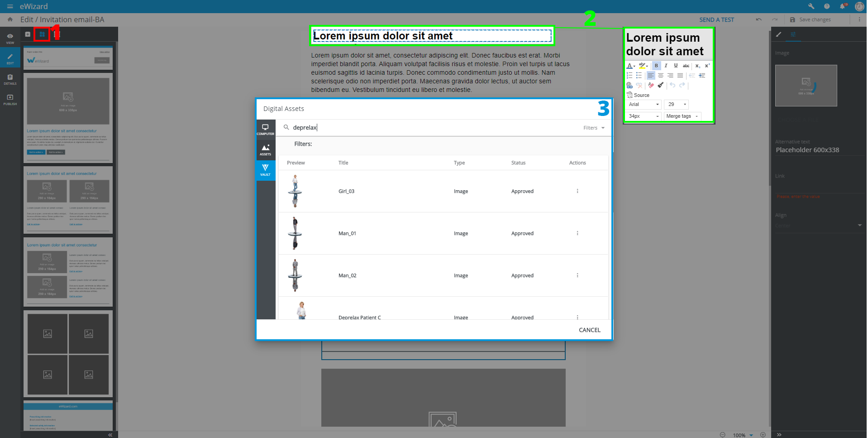Image resolution: width=868 pixels, height=438 pixels.
Task: Click the hamburger menu next to eWizard
Action: pyautogui.click(x=10, y=6)
